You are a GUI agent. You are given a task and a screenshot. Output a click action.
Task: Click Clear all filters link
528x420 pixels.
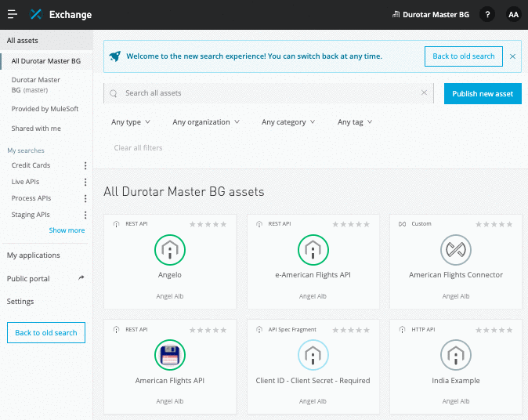[x=138, y=148]
